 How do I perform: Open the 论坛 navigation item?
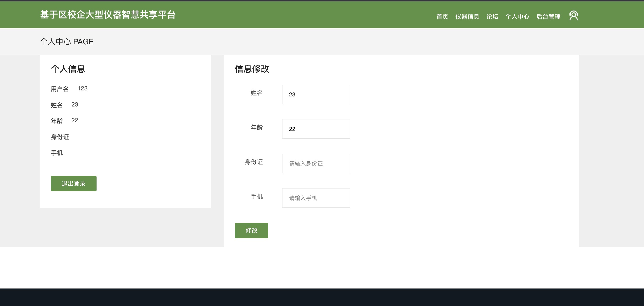click(492, 17)
